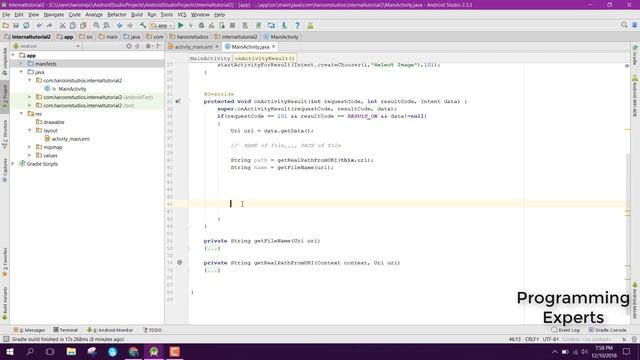The image size is (640, 360).
Task: Click the MainActivity breadcrumb in navigation bar
Action: (x=281, y=37)
